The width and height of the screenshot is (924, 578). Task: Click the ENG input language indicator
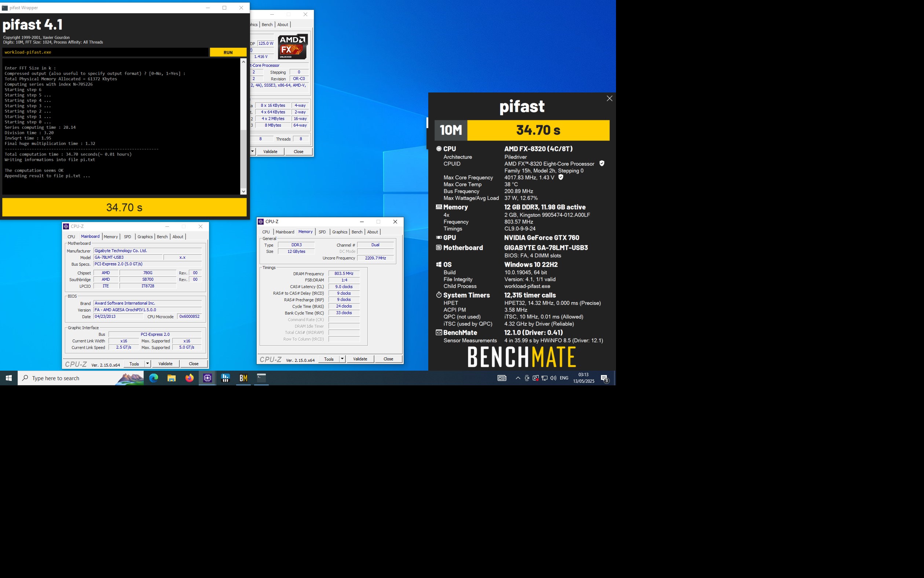point(564,378)
